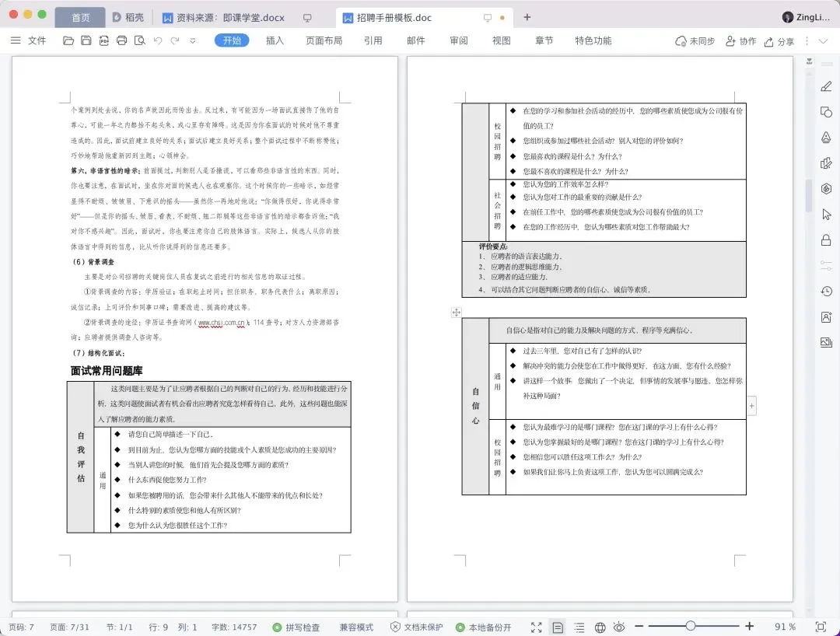Screen dimensions: 840x636
Task: Click the Undo arrow icon
Action: (x=157, y=40)
